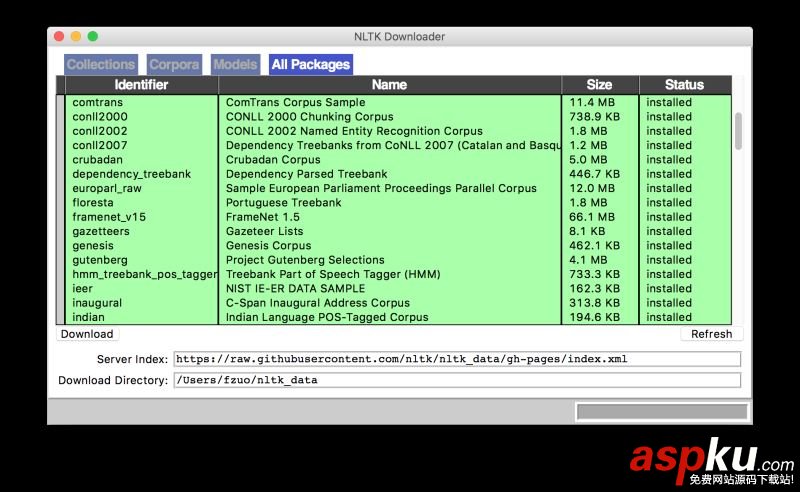Click the name Portuguese Treebank

click(x=284, y=203)
